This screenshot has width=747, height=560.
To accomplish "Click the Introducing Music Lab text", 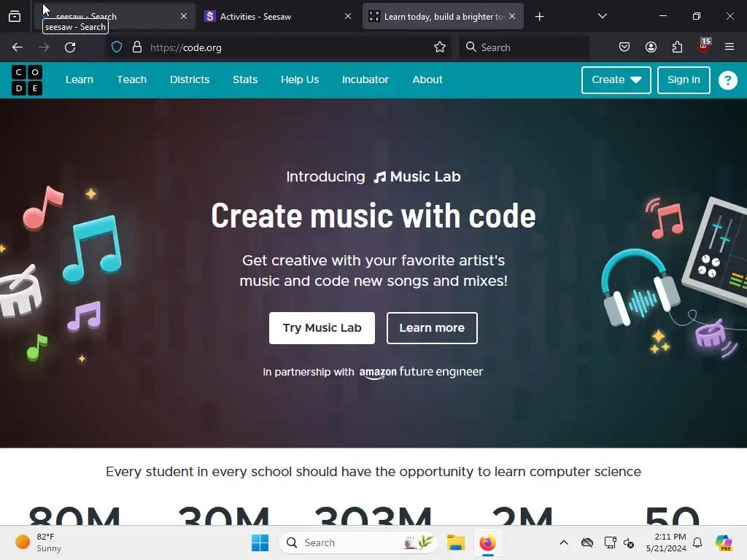I will 373,176.
